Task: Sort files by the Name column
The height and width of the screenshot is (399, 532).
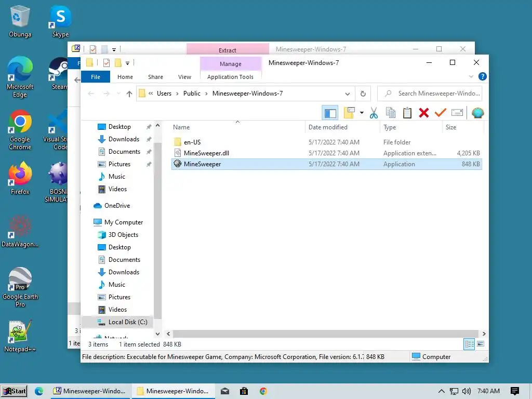Action: pyautogui.click(x=181, y=127)
